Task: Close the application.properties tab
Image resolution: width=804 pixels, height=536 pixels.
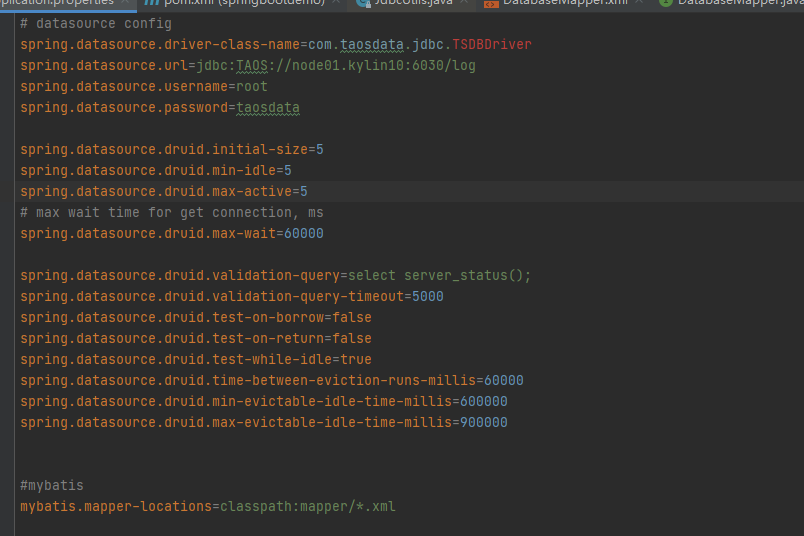Action: coord(125,2)
